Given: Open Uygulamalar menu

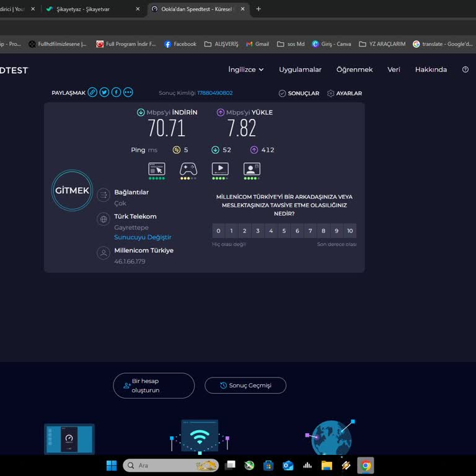Looking at the screenshot, I should [300, 69].
